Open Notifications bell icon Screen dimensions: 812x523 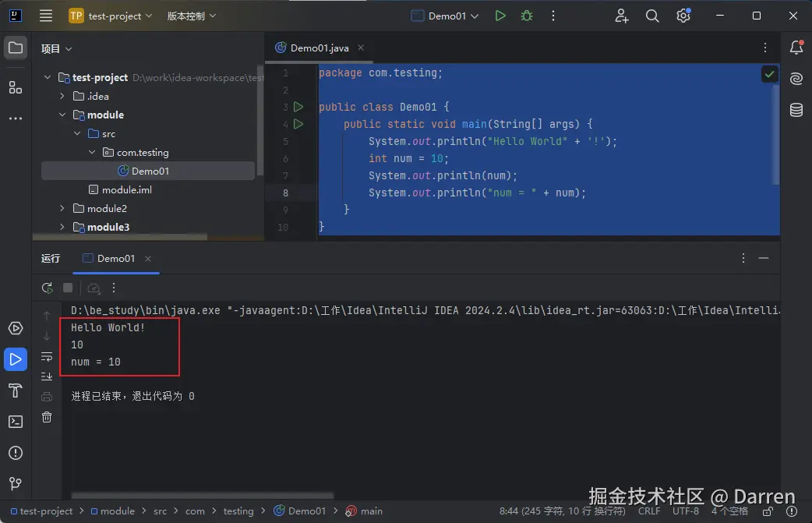(796, 48)
